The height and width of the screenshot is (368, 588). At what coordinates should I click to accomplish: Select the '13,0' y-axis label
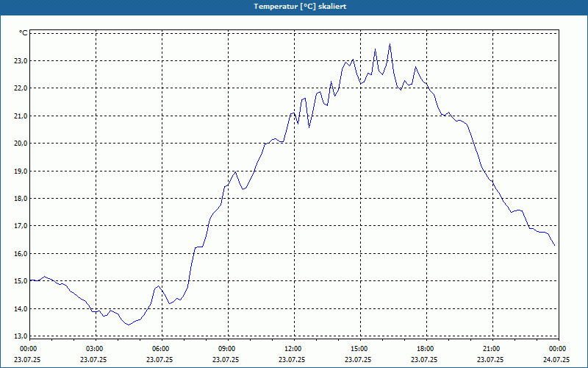21,336
